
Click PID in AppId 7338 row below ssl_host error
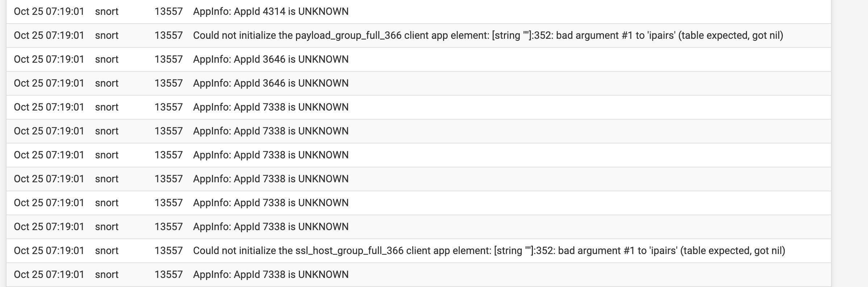[168, 275]
